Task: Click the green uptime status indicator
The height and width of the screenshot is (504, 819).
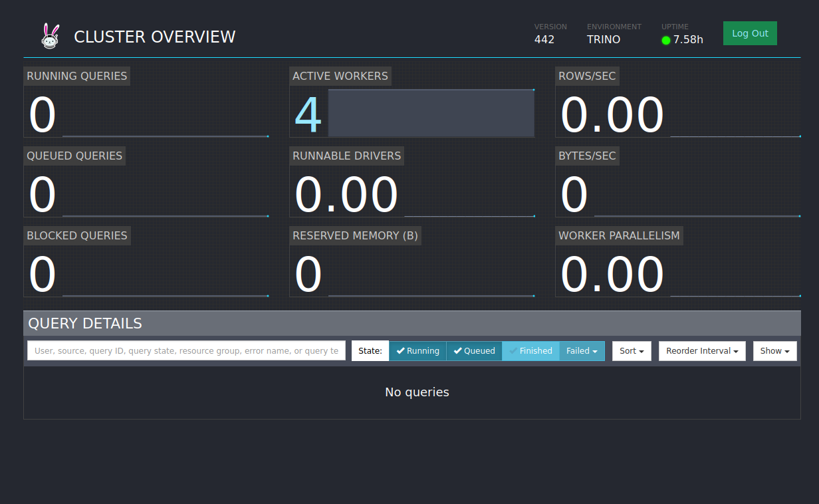Action: 665,40
